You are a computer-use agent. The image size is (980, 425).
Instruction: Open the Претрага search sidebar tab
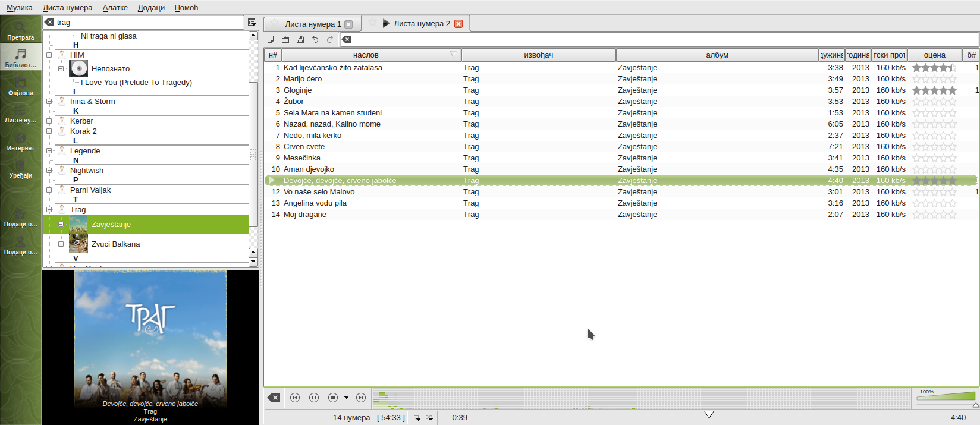point(21,30)
